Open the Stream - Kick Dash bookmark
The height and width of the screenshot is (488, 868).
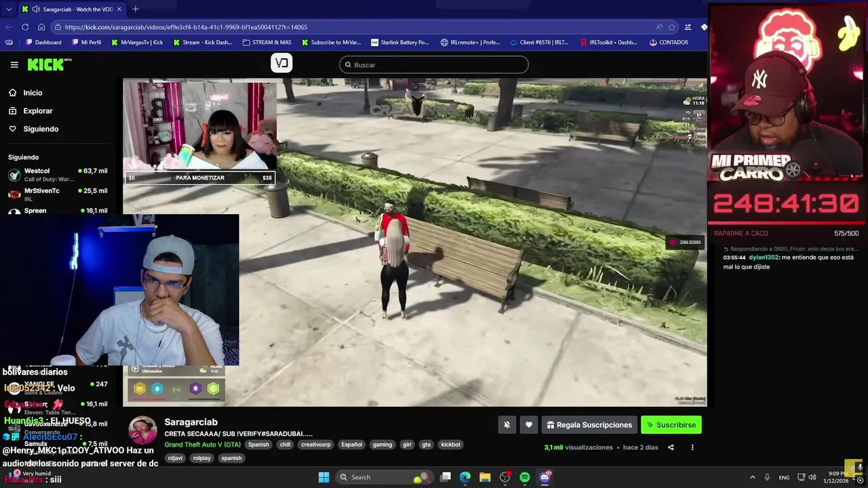point(202,42)
